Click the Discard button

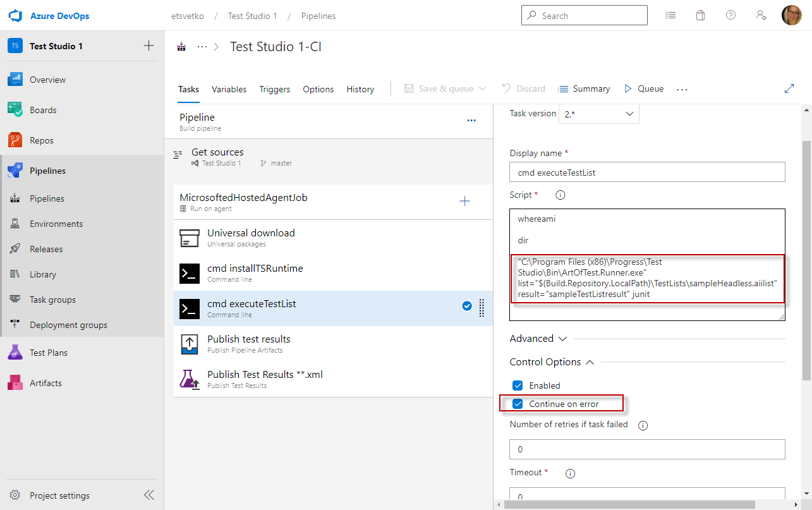(x=523, y=89)
